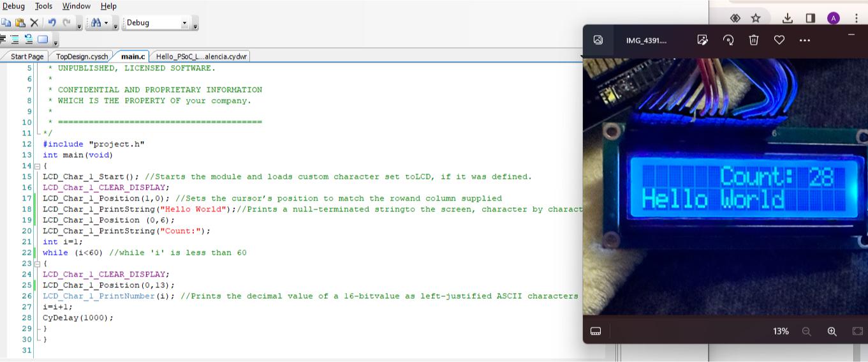Collapse the while loop block at line 23

point(37,264)
